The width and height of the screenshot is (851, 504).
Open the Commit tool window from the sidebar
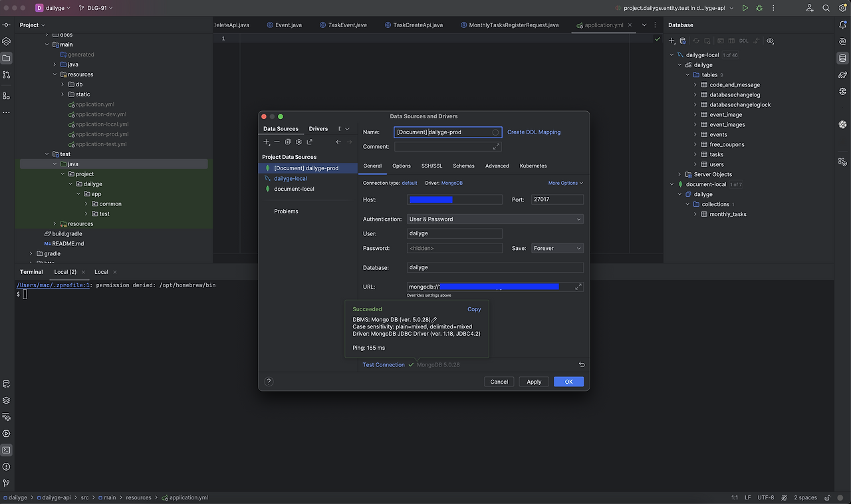[x=7, y=25]
